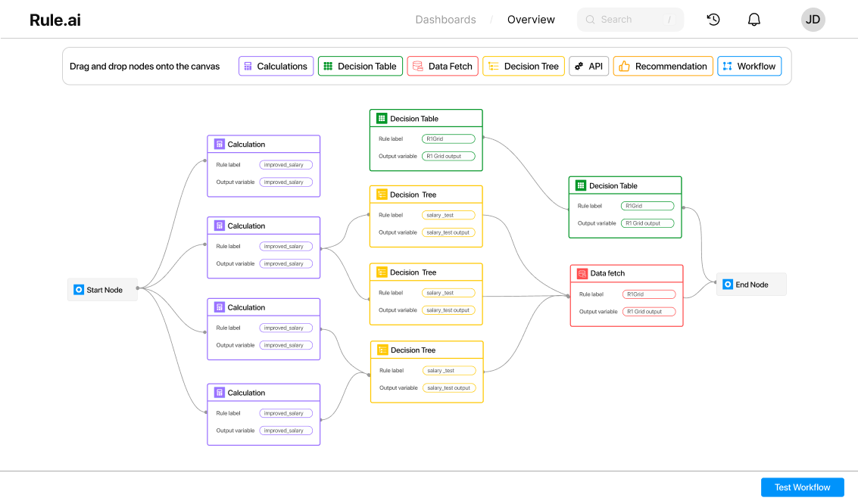Open the history clock icon
The height and width of the screenshot is (504, 858).
coord(713,20)
